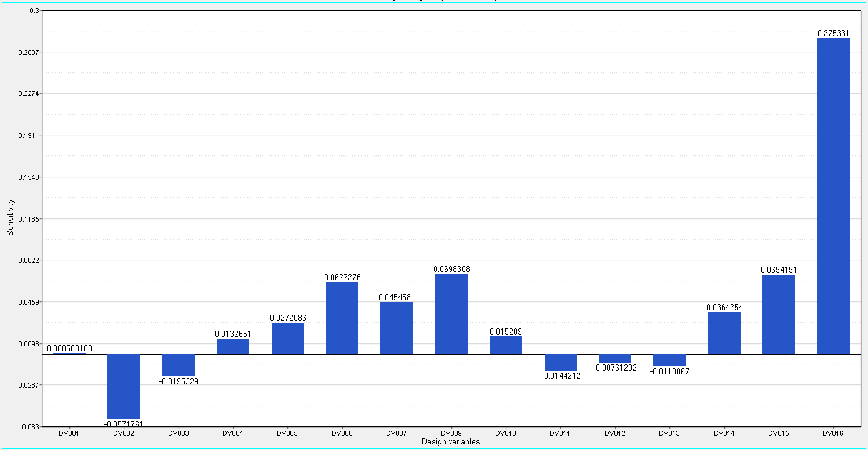Click the 'Sensitivity' y-axis title
The image size is (868, 450).
[10, 218]
